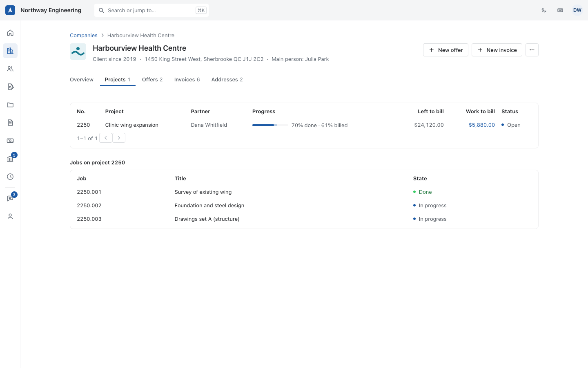Open the contacts people icon in sidebar
The image size is (588, 368).
pos(10,69)
